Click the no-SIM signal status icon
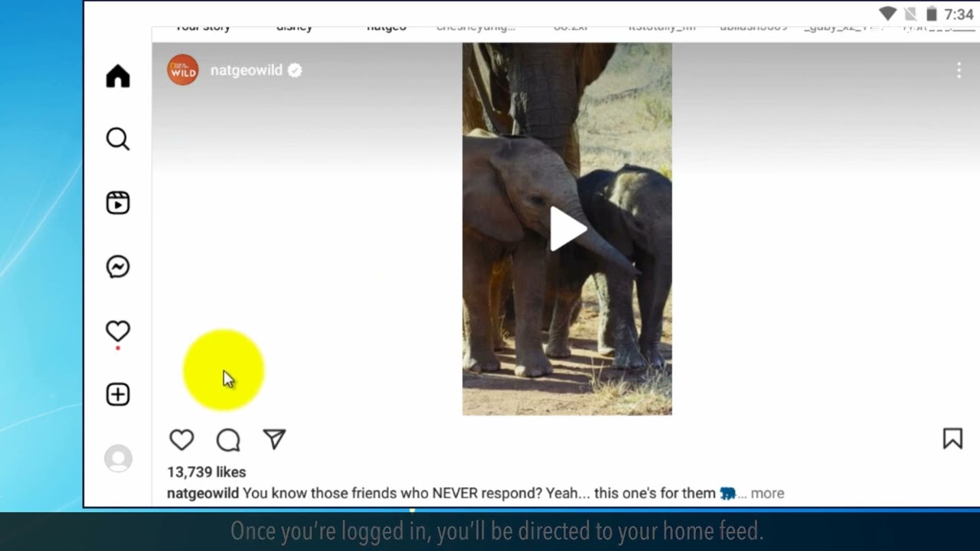 point(910,14)
